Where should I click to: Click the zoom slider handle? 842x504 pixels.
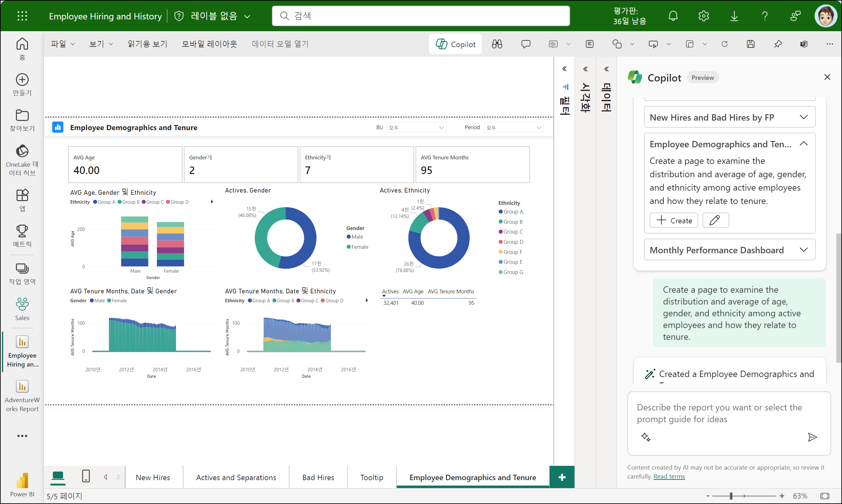click(731, 496)
